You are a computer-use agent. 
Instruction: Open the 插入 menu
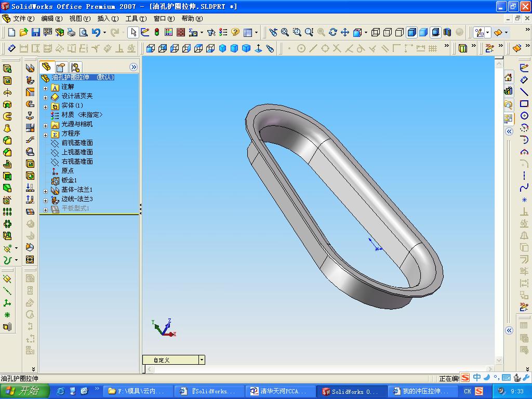coord(108,19)
